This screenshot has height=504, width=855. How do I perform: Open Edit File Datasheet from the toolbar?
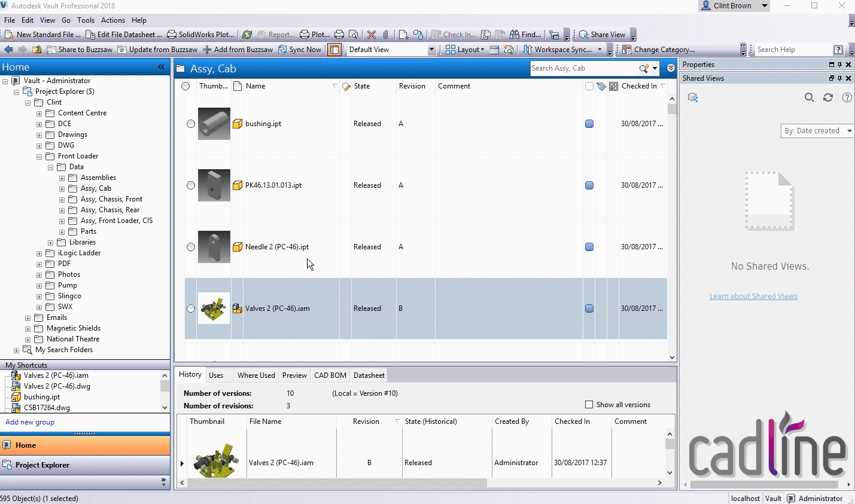pyautogui.click(x=124, y=35)
